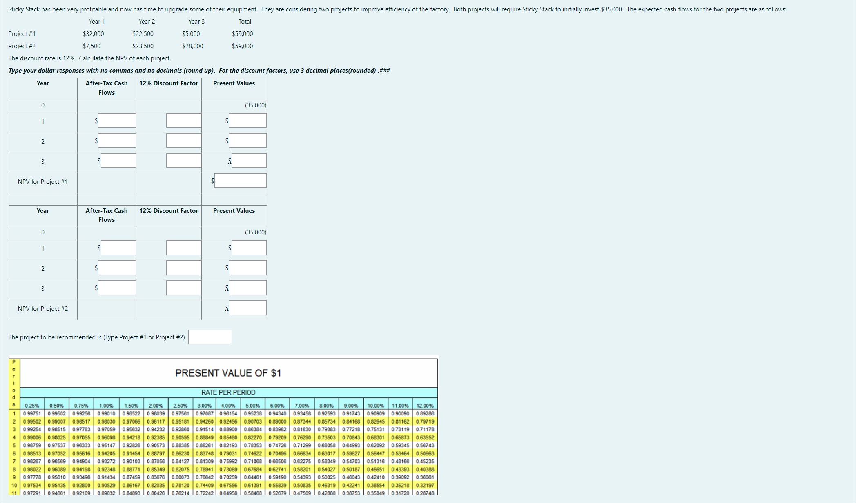Click Project #1 Year 3 cash flow input
The height and width of the screenshot is (504, 856).
point(118,161)
